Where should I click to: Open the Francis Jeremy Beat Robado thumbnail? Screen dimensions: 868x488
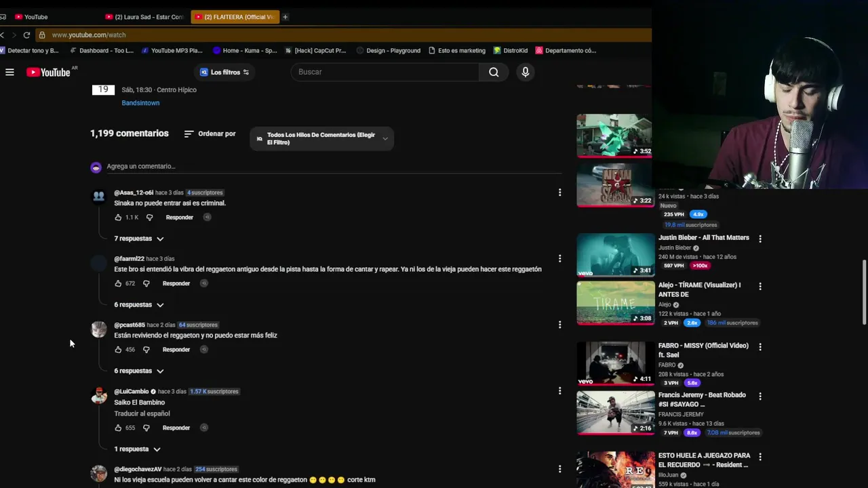pyautogui.click(x=615, y=413)
